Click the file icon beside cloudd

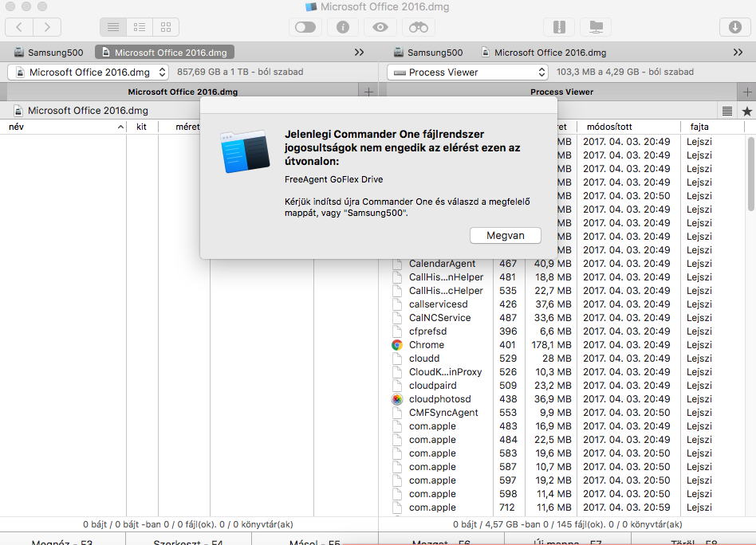pos(397,359)
